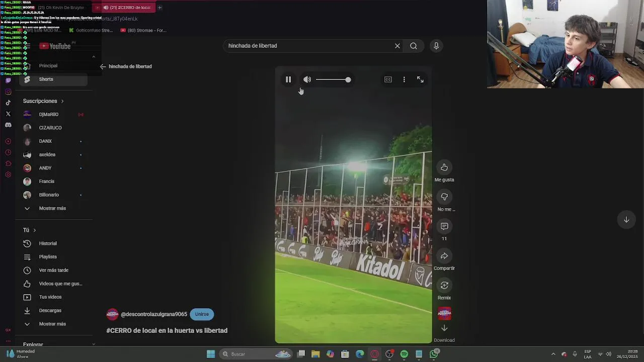This screenshot has height=362, width=644.
Task: Share the Short via Compartir
Action: pos(444,256)
